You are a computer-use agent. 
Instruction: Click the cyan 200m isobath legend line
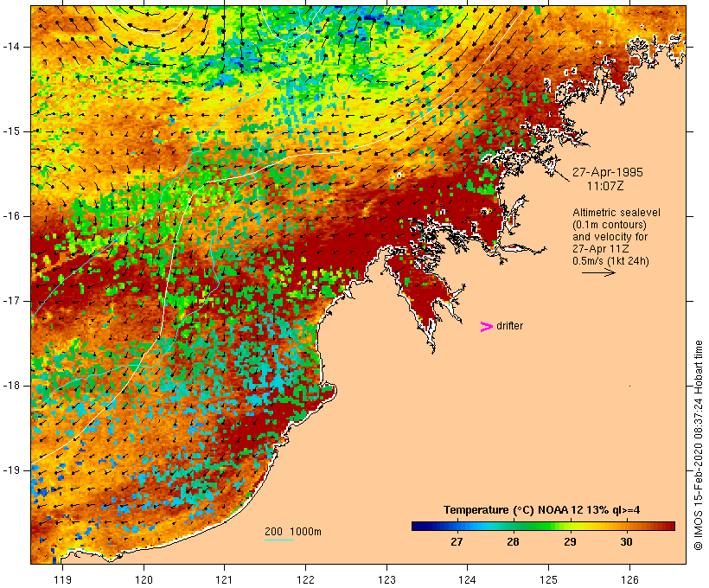tap(279, 540)
